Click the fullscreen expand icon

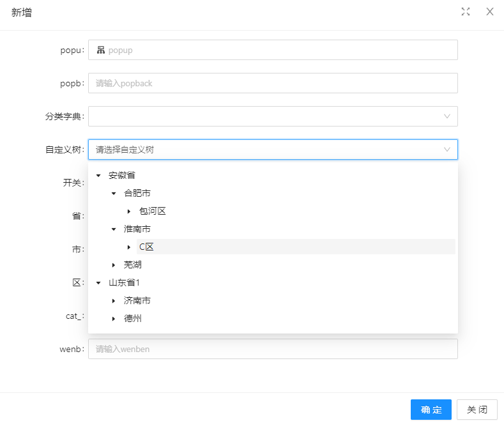[466, 12]
